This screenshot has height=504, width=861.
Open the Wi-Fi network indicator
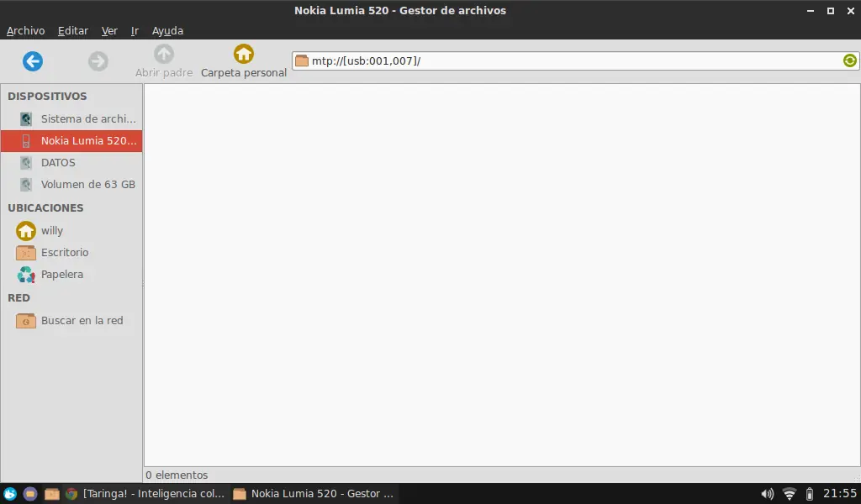pyautogui.click(x=789, y=494)
